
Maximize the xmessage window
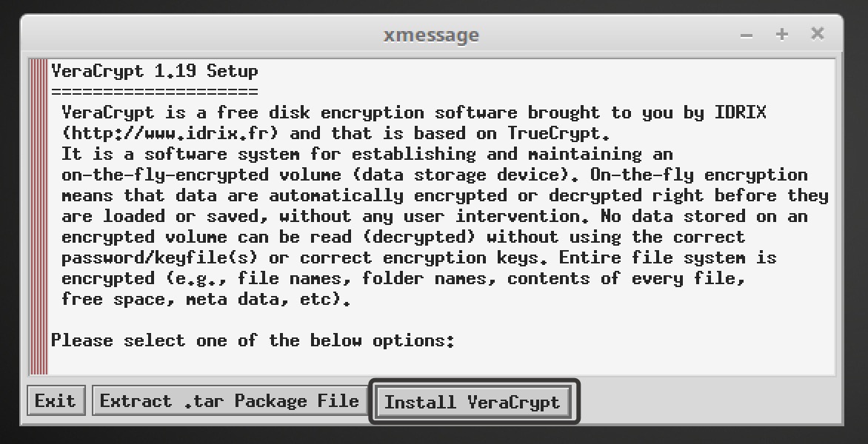coord(782,35)
